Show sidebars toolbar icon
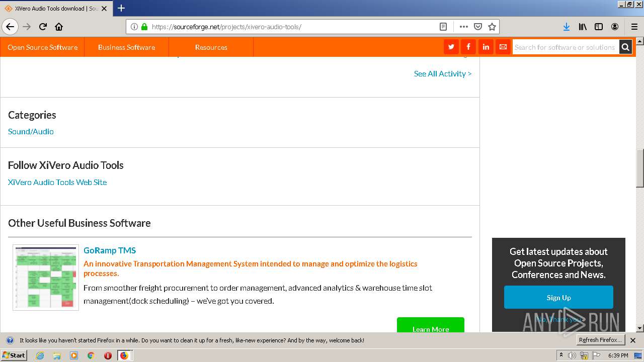The height and width of the screenshot is (362, 644). pyautogui.click(x=599, y=27)
